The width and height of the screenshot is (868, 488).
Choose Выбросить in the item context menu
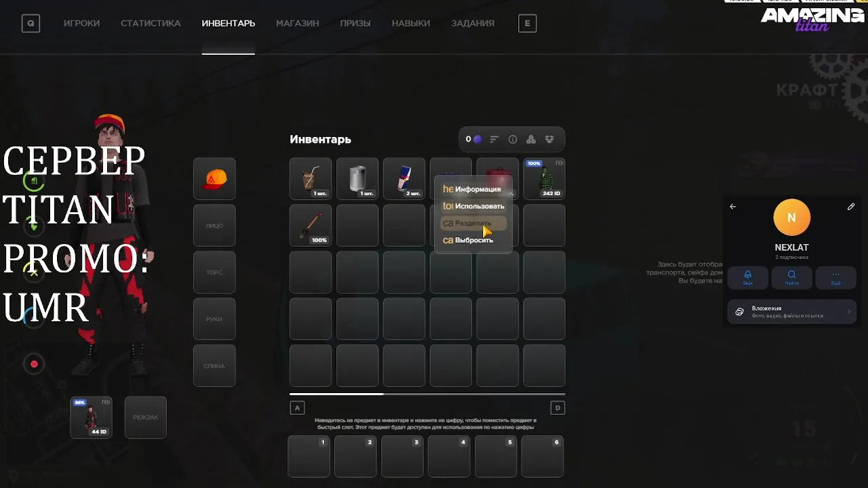coord(473,240)
